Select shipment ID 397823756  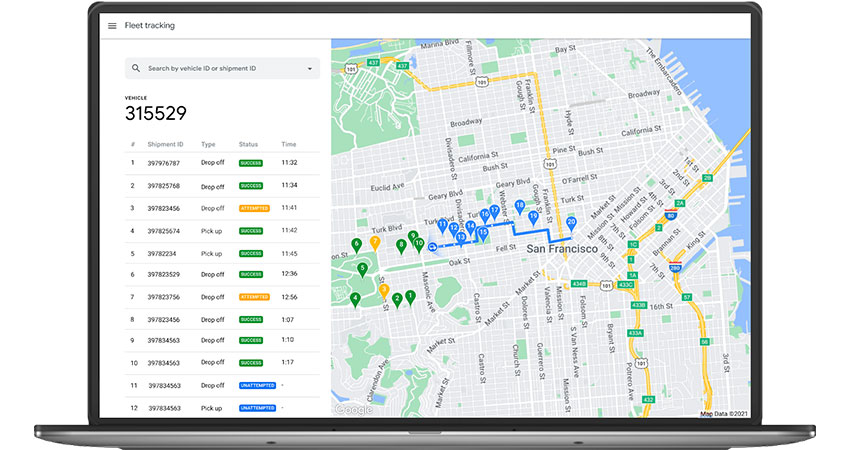tap(164, 297)
